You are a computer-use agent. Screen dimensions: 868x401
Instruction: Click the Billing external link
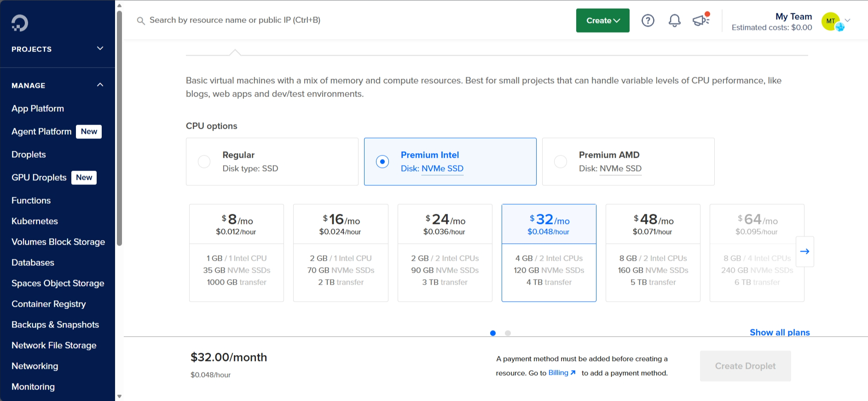pos(562,373)
